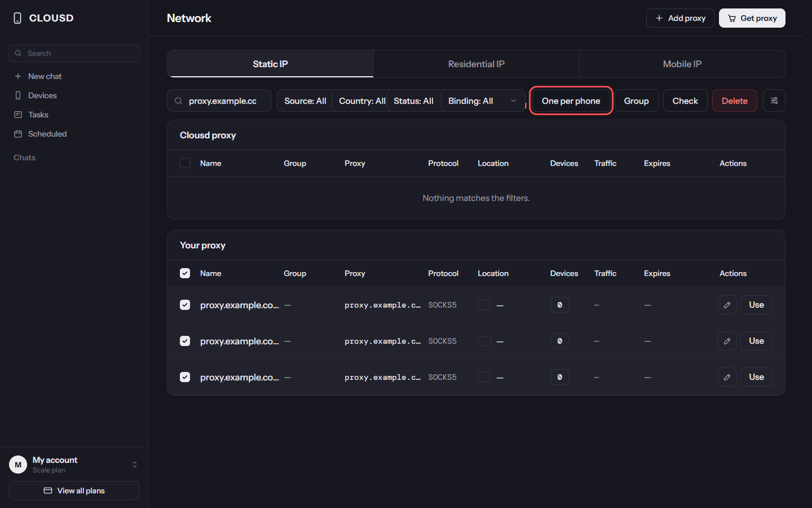Click the edit pencil icon in first proxy row
Image resolution: width=812 pixels, height=508 pixels.
click(x=727, y=305)
